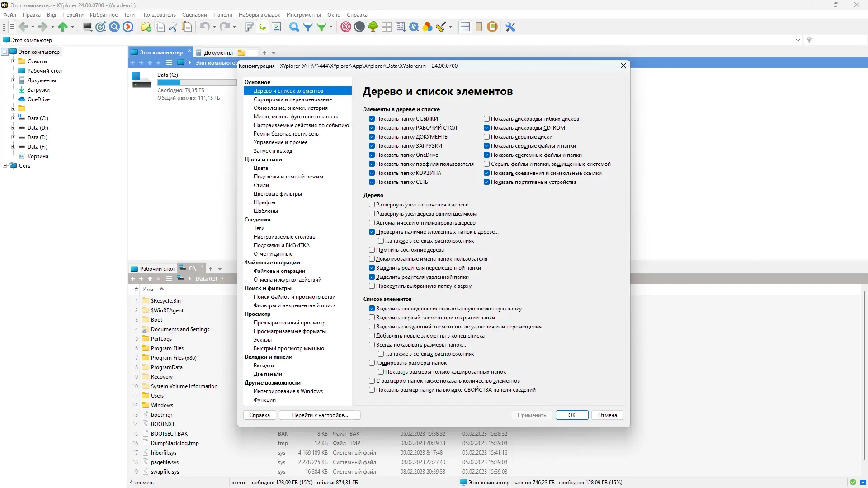This screenshot has height=488, width=868.
Task: Enable Показать скрытые диски checkbox
Action: click(486, 137)
